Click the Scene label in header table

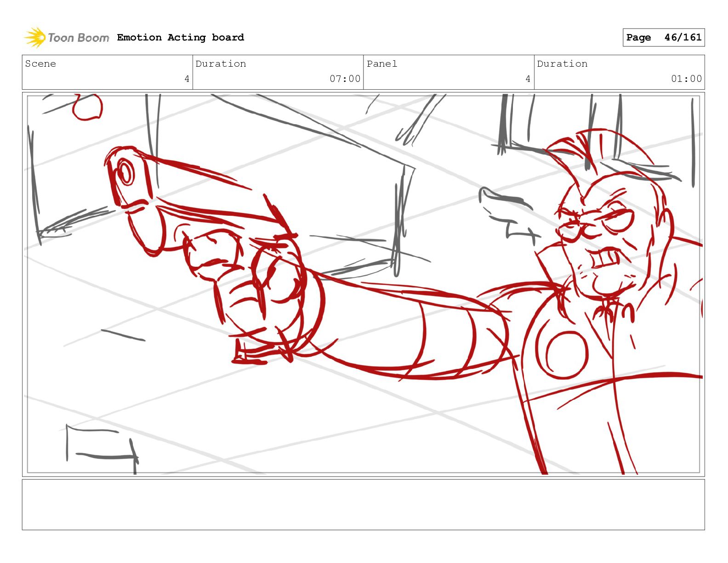click(x=40, y=63)
